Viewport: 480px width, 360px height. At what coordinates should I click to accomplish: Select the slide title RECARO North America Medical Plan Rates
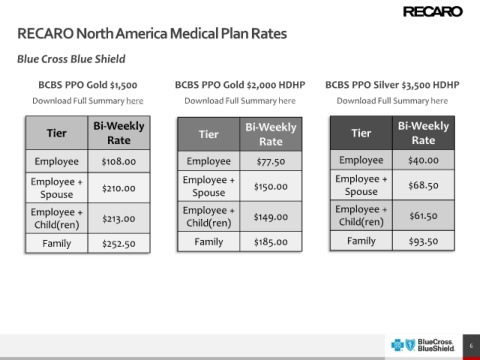click(152, 34)
